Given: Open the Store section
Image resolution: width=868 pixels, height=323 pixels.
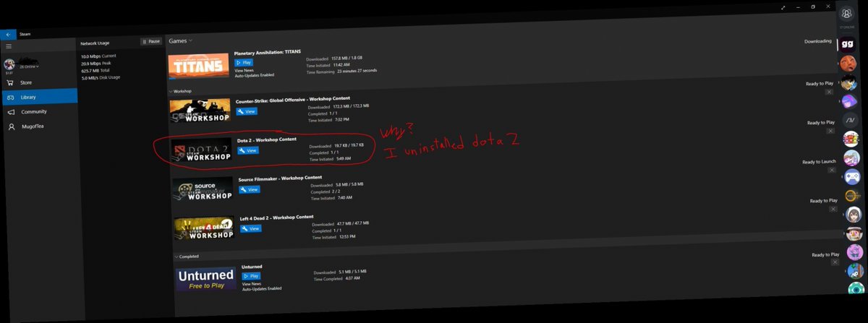Looking at the screenshot, I should click(27, 83).
